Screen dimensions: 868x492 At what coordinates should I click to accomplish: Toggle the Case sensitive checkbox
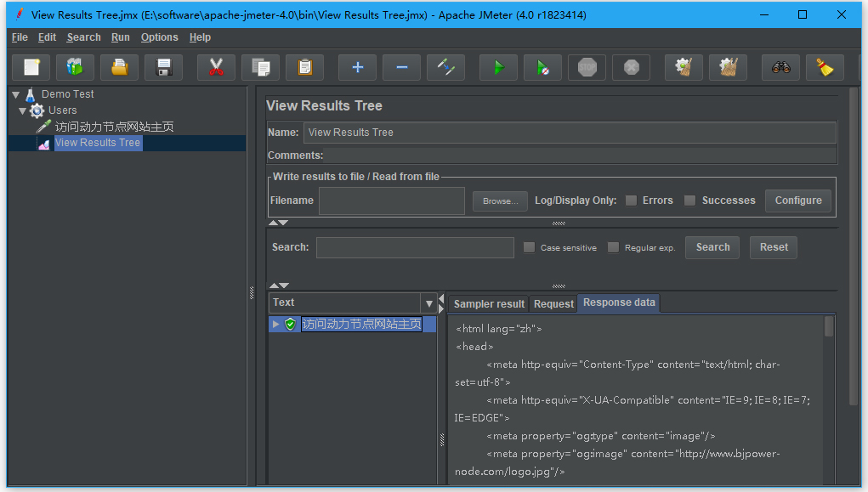click(x=529, y=247)
